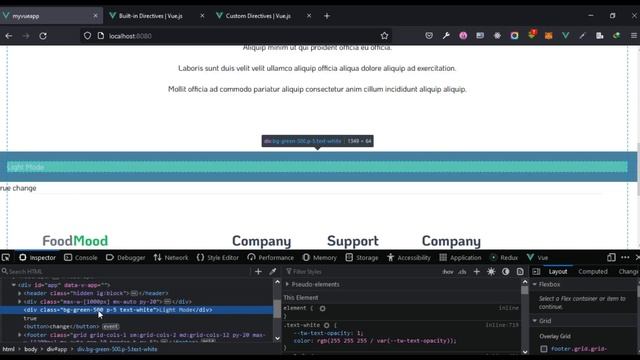This screenshot has width=640, height=360.
Task: Open the Firefox application menu
Action: [633, 36]
